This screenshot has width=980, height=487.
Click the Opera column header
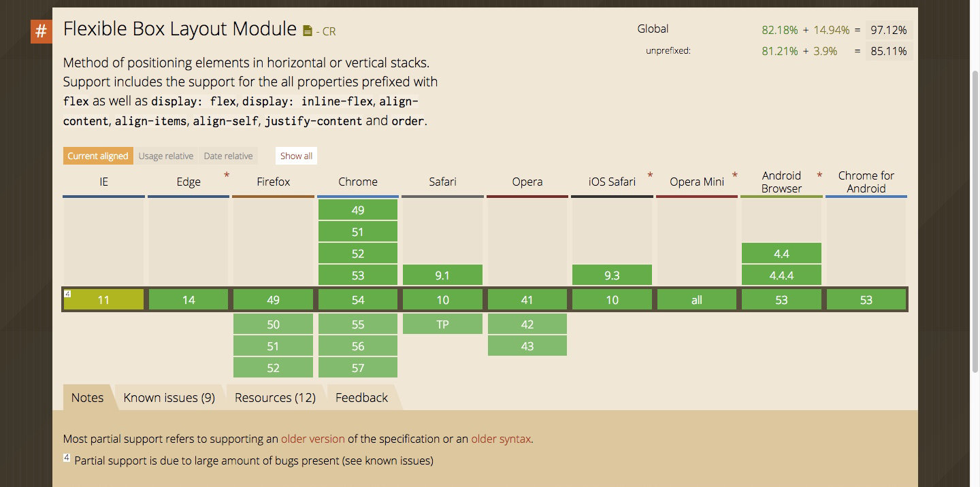tap(527, 182)
